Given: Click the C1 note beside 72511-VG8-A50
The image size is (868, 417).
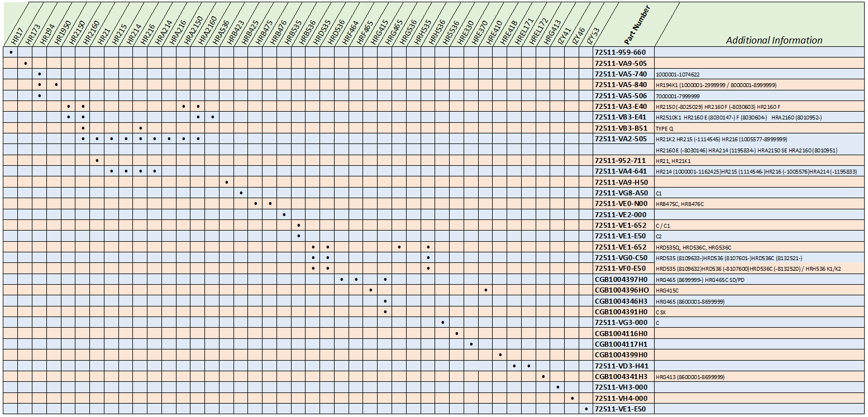Looking at the screenshot, I should (x=658, y=193).
